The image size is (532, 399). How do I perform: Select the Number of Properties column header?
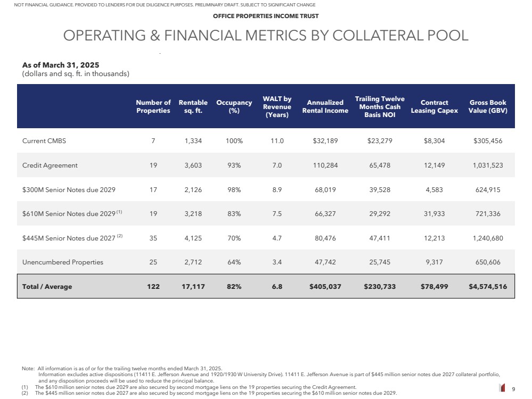pyautogui.click(x=153, y=106)
